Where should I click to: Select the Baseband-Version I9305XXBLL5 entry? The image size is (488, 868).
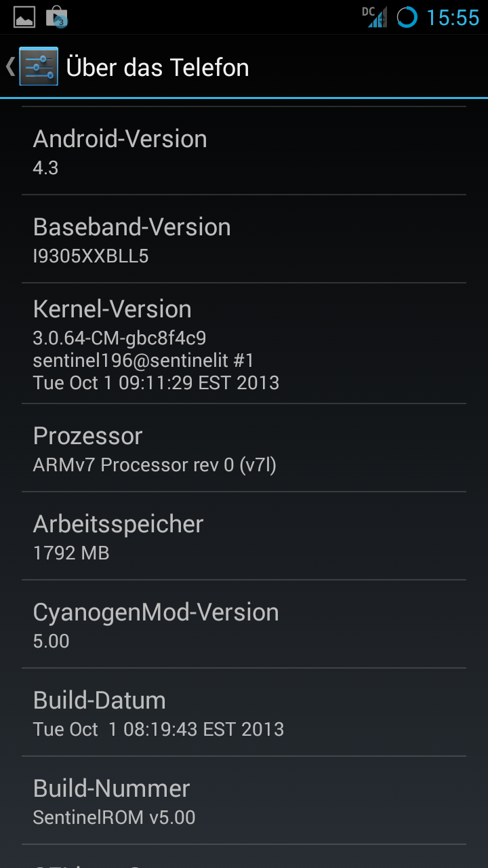tap(244, 239)
